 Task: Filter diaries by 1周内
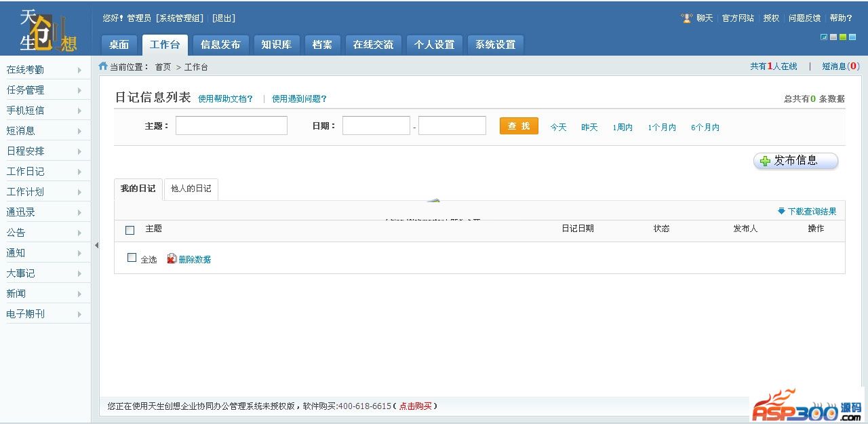coord(623,128)
